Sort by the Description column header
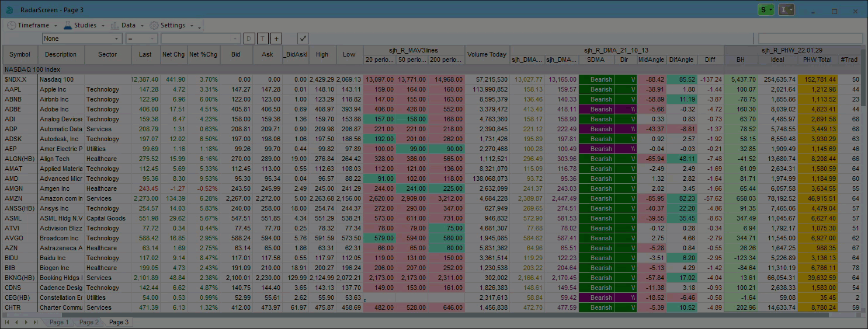This screenshot has width=868, height=329. coord(61,54)
